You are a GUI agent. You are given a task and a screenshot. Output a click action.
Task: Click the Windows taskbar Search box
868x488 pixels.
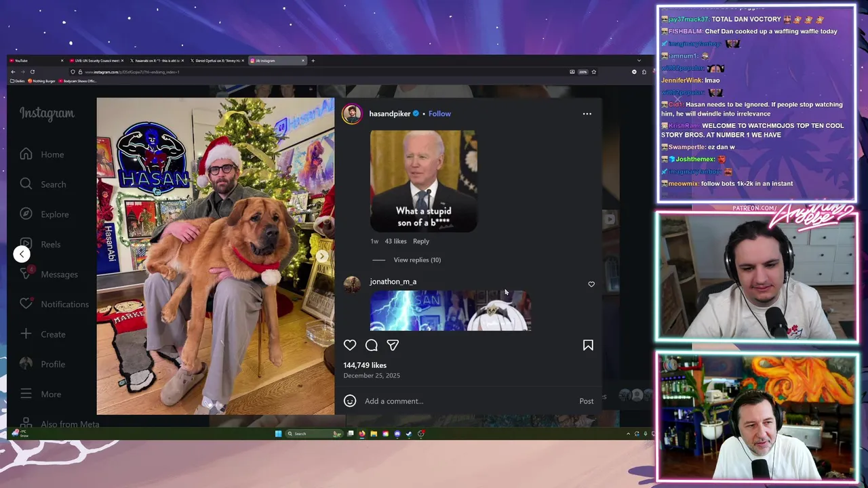[x=314, y=434]
